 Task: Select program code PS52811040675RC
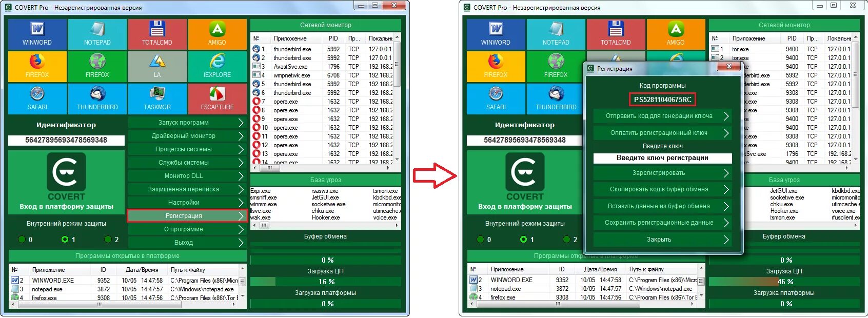(x=662, y=100)
